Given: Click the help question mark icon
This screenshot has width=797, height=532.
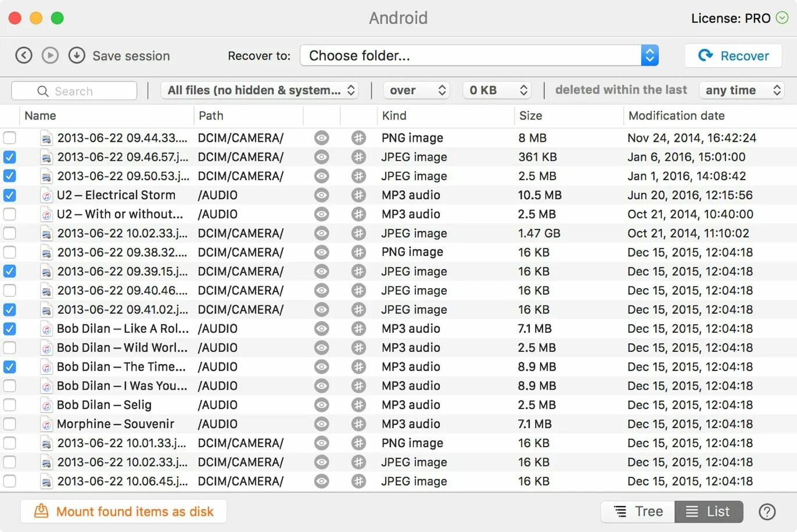Looking at the screenshot, I should click(767, 512).
